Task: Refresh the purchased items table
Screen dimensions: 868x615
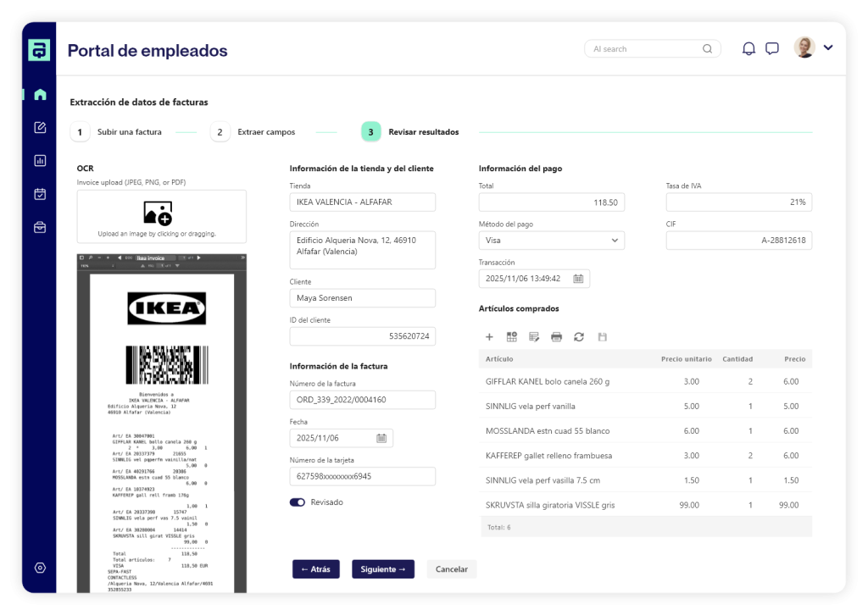Action: pos(579,336)
